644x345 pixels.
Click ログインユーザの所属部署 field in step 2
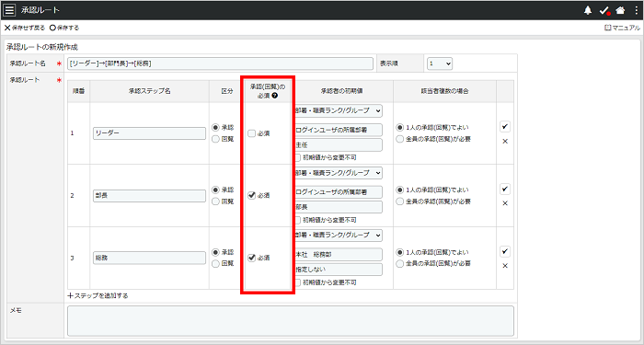339,192
